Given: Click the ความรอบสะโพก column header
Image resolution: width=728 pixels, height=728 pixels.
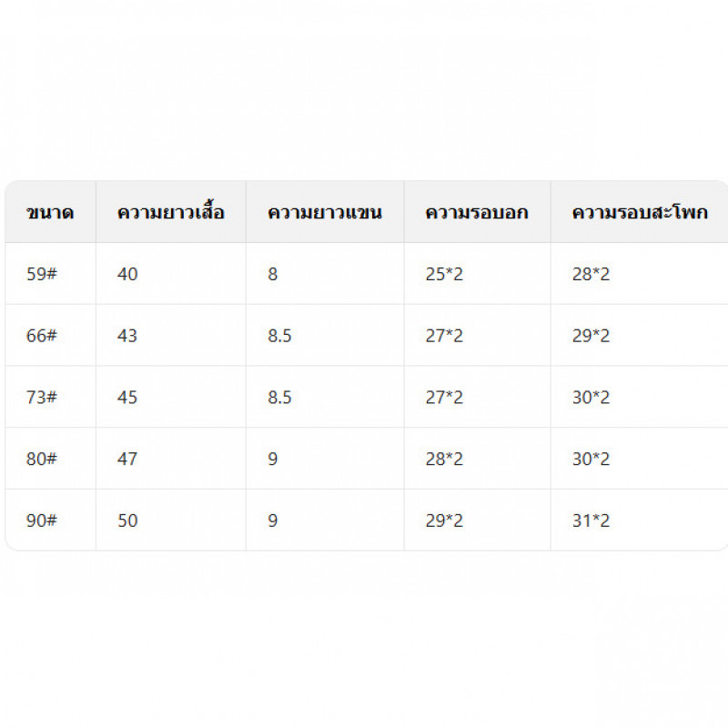Looking at the screenshot, I should (x=639, y=213).
